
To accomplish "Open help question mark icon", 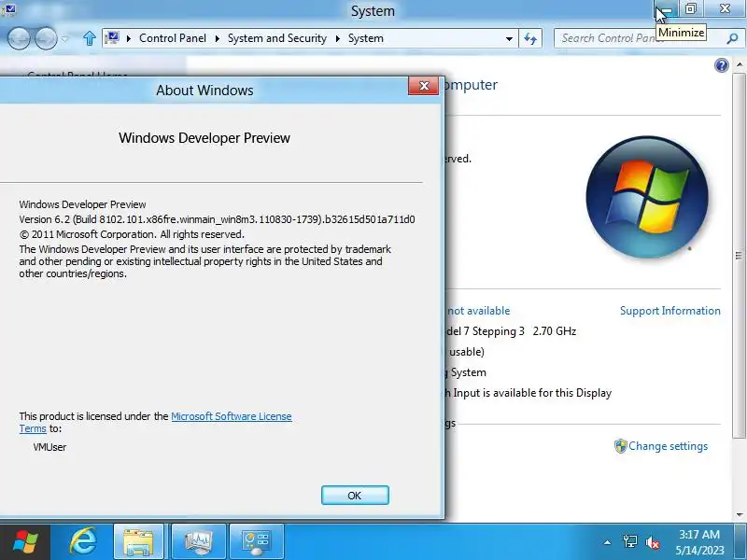I will click(x=721, y=65).
